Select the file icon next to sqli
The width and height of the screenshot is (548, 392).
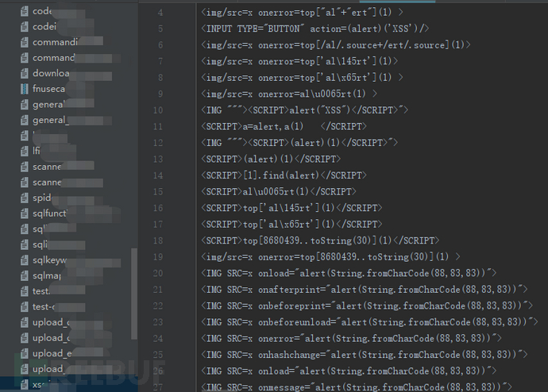pos(24,244)
